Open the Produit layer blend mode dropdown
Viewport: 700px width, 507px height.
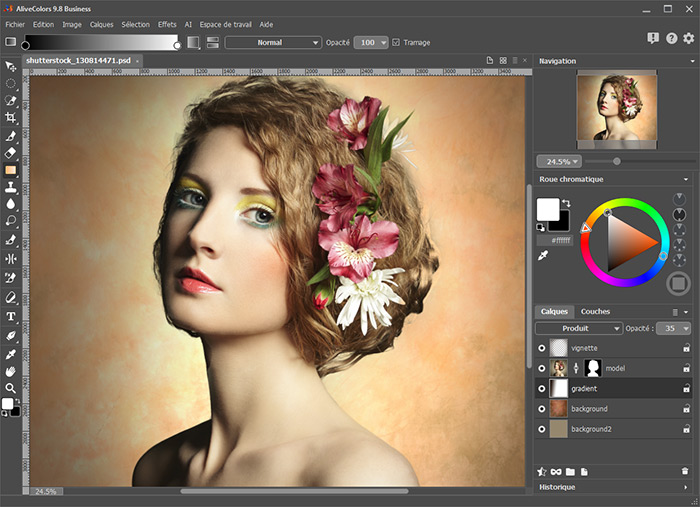[x=579, y=328]
